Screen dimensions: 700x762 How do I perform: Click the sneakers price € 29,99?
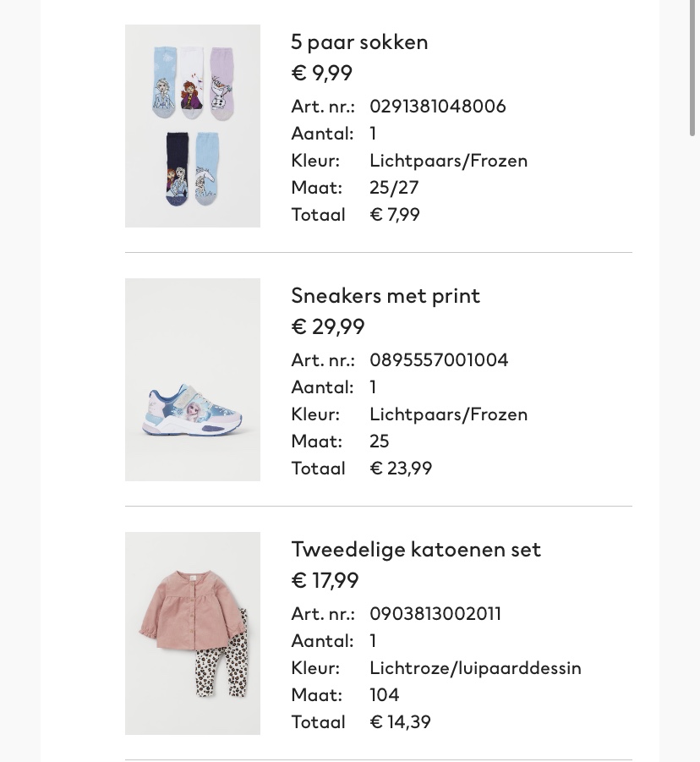pyautogui.click(x=328, y=327)
